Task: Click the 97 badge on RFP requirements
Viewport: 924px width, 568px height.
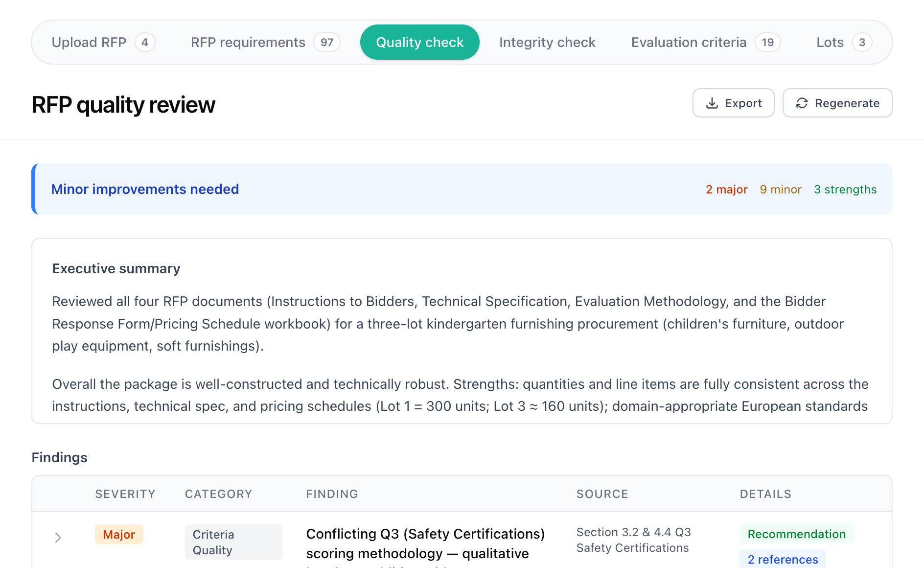Action: click(x=327, y=43)
